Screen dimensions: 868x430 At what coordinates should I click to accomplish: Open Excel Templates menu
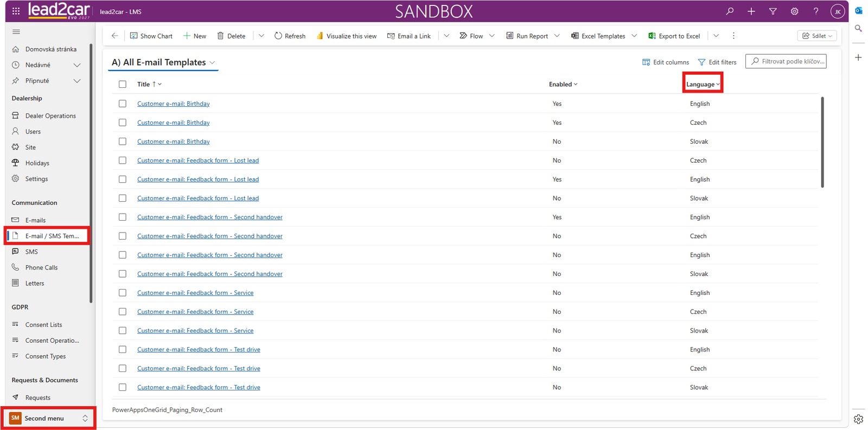(x=604, y=36)
